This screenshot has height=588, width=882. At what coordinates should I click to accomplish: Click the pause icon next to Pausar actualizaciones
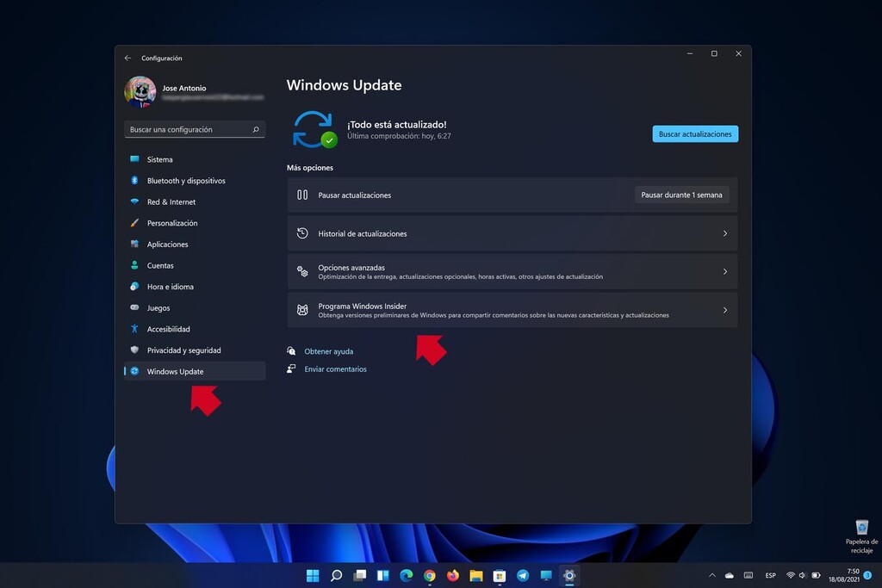(x=302, y=195)
